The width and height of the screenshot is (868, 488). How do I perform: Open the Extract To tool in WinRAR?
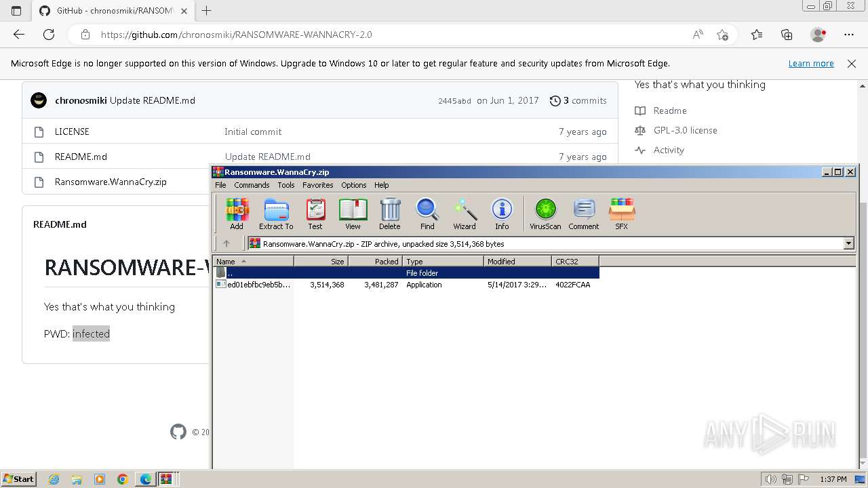pyautogui.click(x=276, y=213)
